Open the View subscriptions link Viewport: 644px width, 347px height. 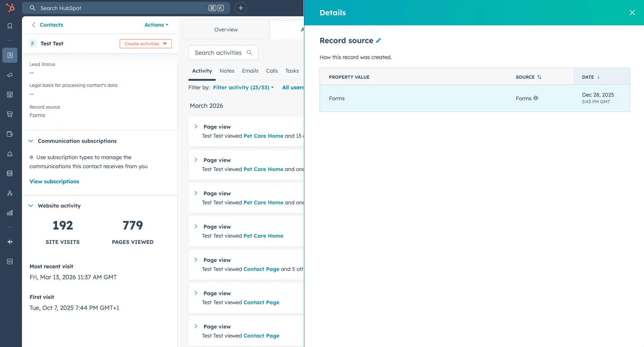click(54, 181)
